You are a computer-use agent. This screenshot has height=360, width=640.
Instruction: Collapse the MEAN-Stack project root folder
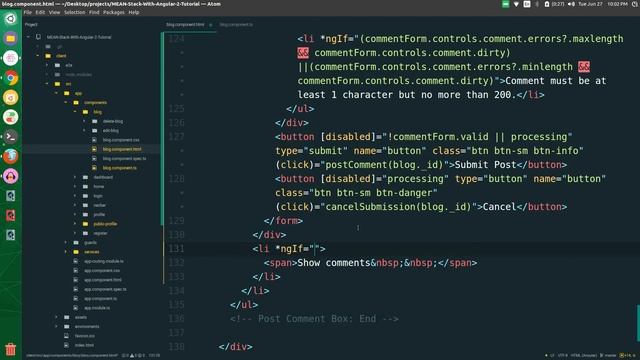(28, 37)
